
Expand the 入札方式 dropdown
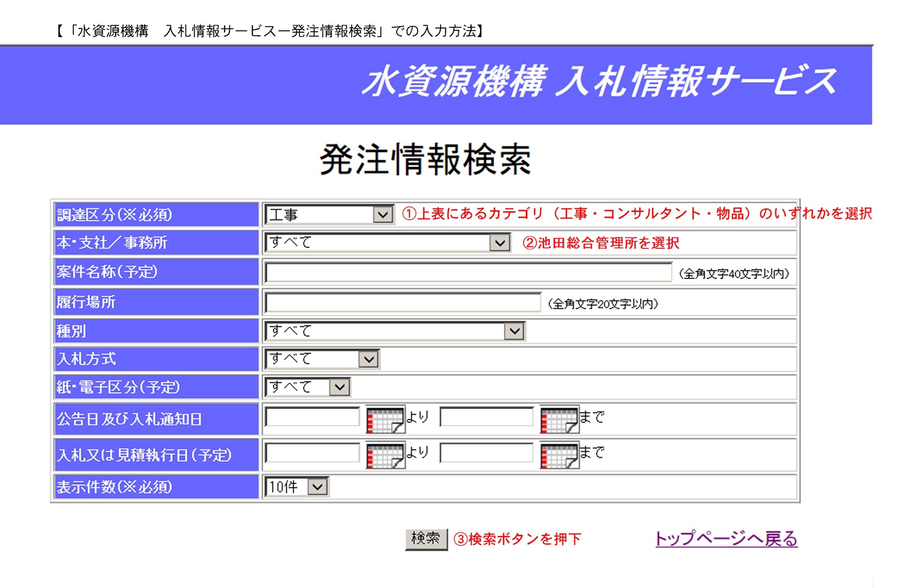coord(322,359)
